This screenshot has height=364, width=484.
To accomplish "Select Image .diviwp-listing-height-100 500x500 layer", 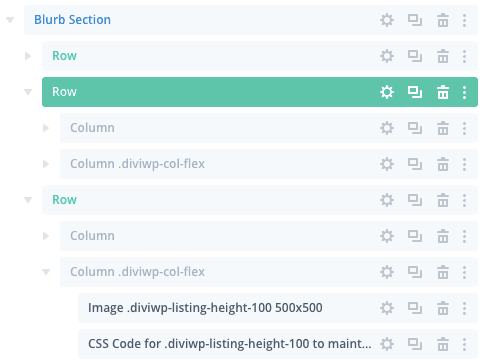I will (x=205, y=308).
